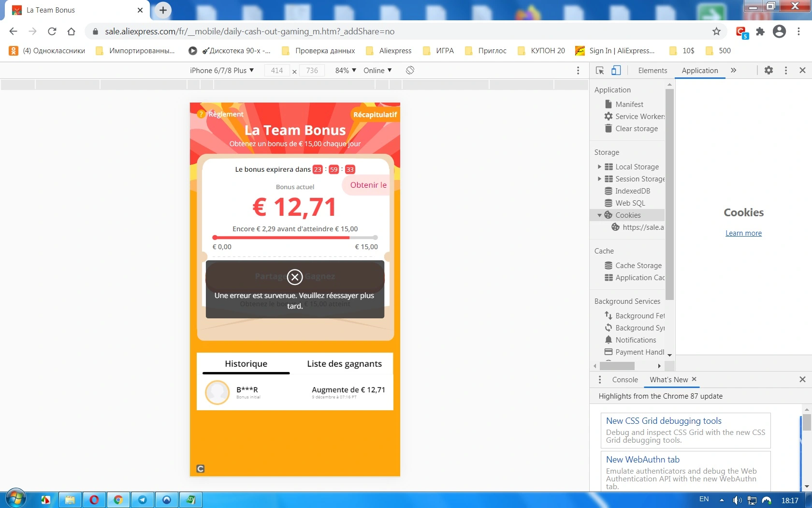This screenshot has width=812, height=508.
Task: Dismiss the error toast X icon
Action: (295, 277)
